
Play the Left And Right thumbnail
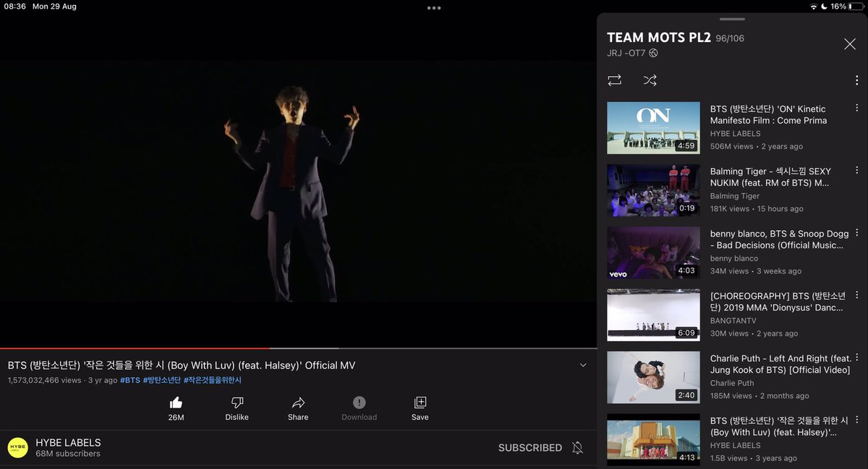pos(653,377)
